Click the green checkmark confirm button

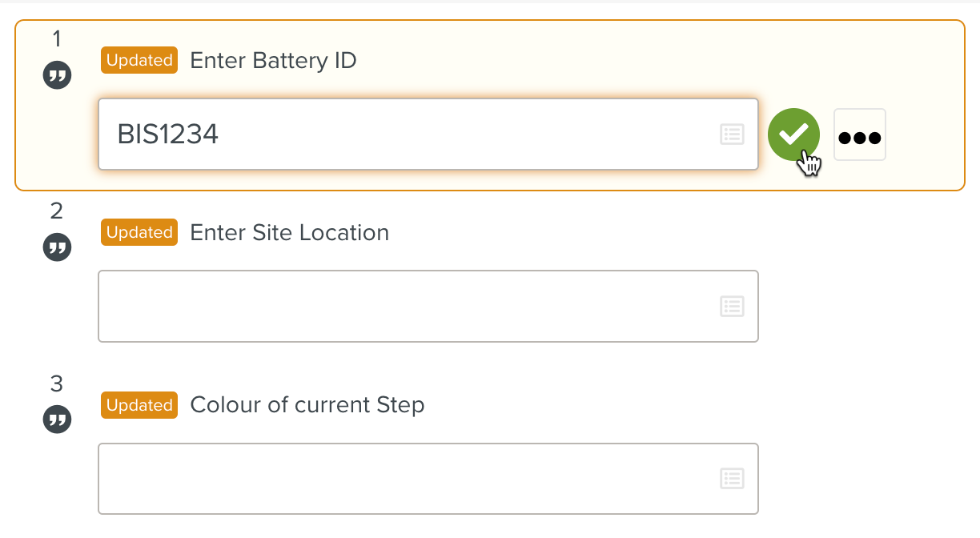pos(793,134)
